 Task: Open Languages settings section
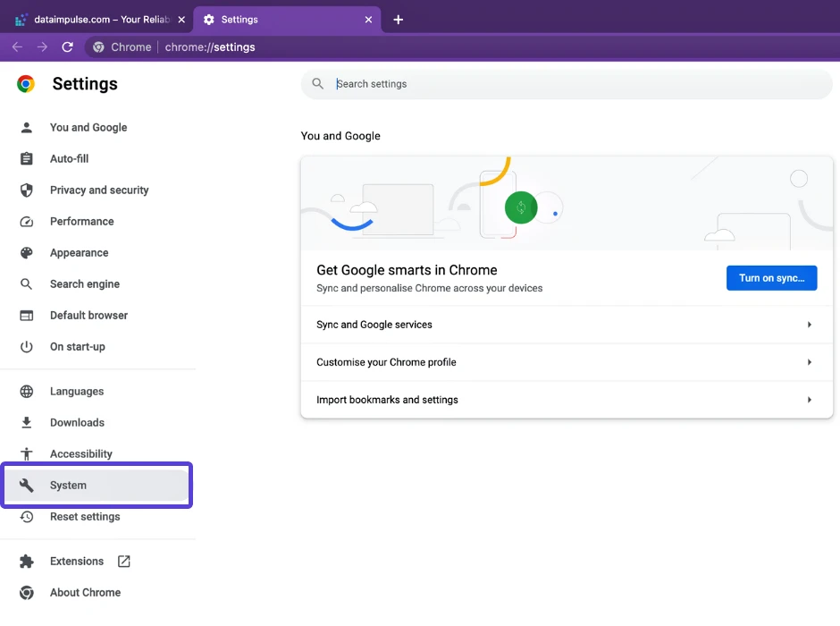(77, 392)
